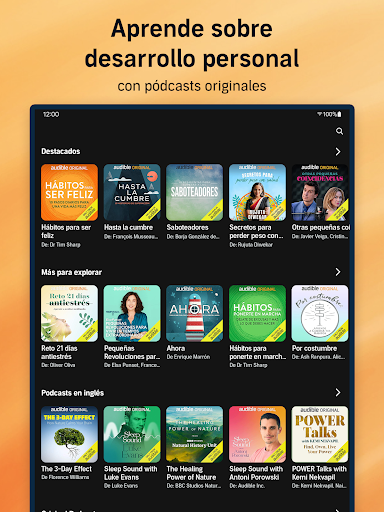Screen dimensions: 384x512
Task: Open The 3-Day Effect cover
Action: 69,434
